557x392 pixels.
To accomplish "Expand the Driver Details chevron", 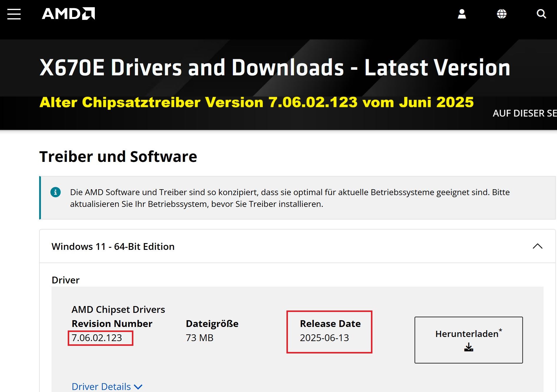I will (x=138, y=387).
